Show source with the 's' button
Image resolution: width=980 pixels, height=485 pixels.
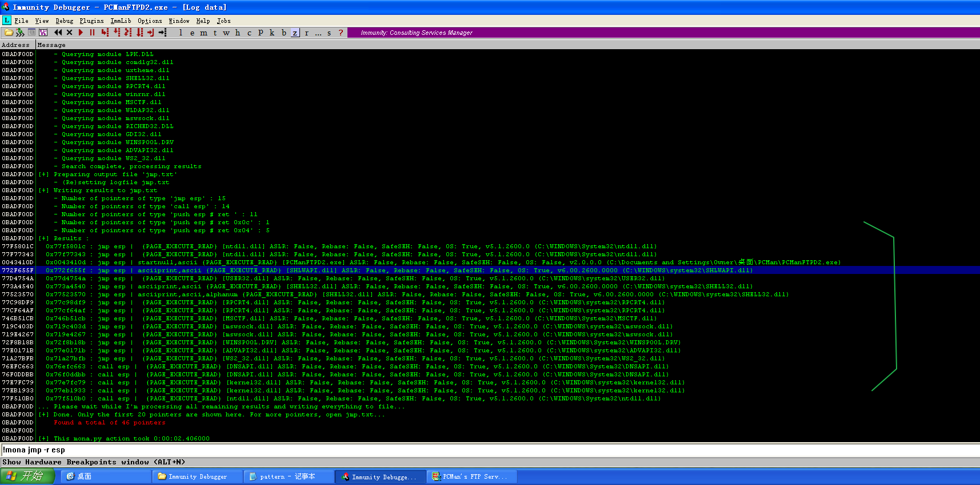click(x=329, y=33)
